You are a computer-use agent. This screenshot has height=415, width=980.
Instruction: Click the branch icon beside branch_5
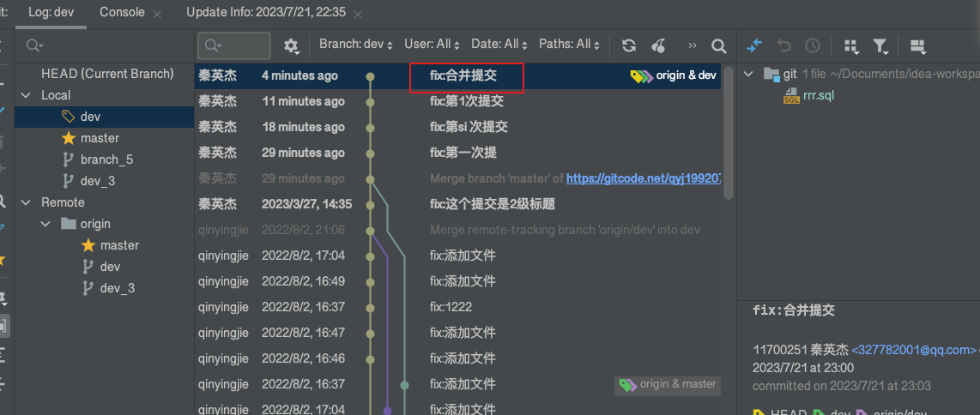click(69, 159)
